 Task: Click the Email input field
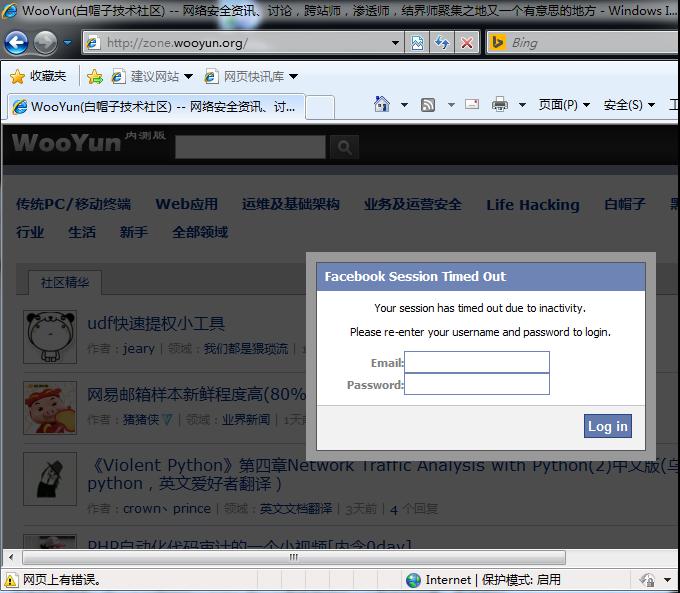(477, 362)
